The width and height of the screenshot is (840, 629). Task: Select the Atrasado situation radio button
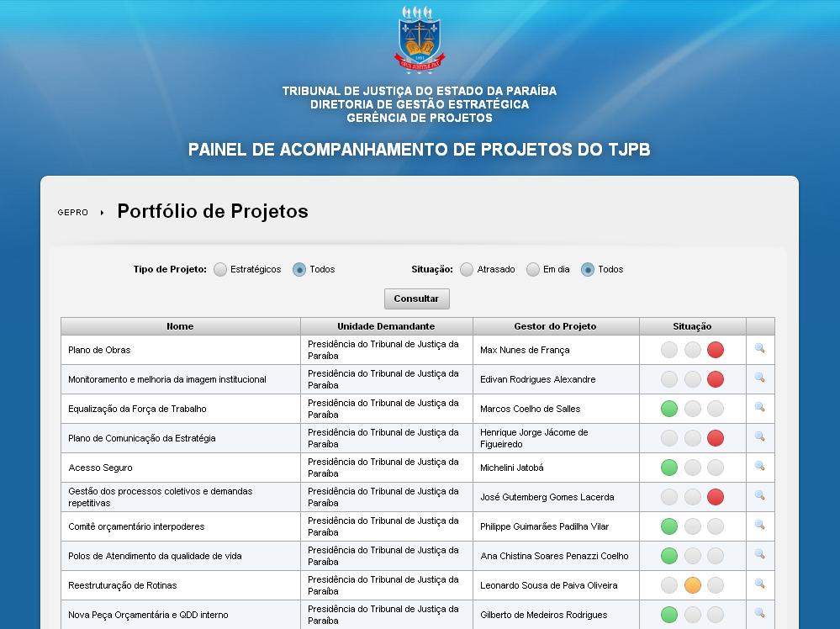tap(467, 270)
